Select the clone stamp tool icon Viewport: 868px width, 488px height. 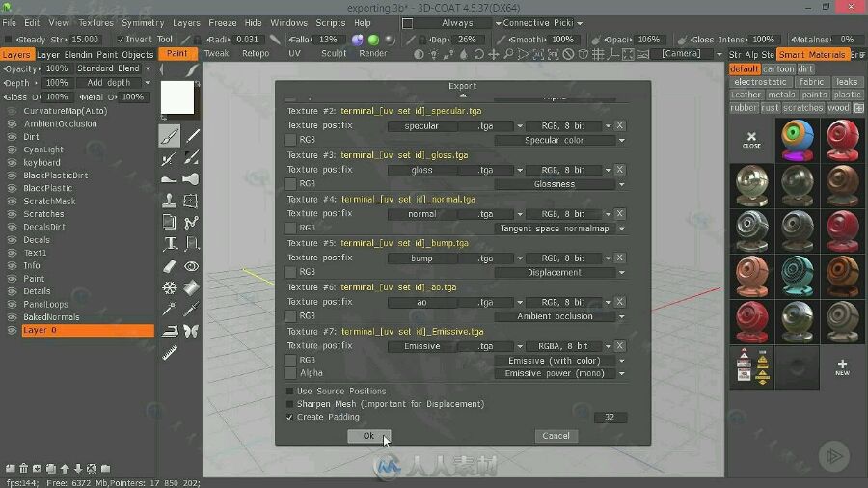(170, 201)
